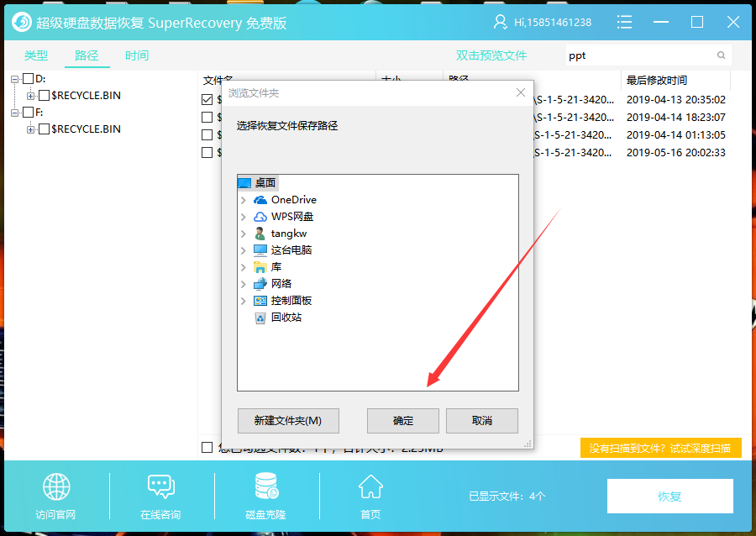Click the SuperRecovery app logo icon
The image size is (756, 536).
(x=22, y=22)
